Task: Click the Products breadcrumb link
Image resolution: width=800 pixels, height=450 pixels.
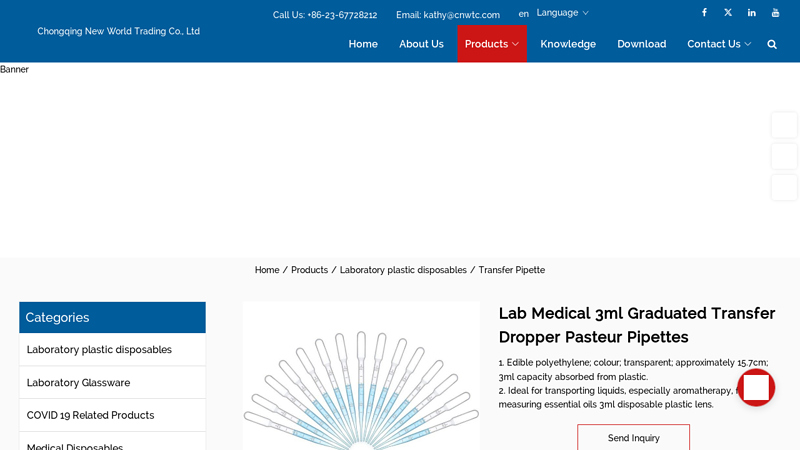Action: [309, 270]
